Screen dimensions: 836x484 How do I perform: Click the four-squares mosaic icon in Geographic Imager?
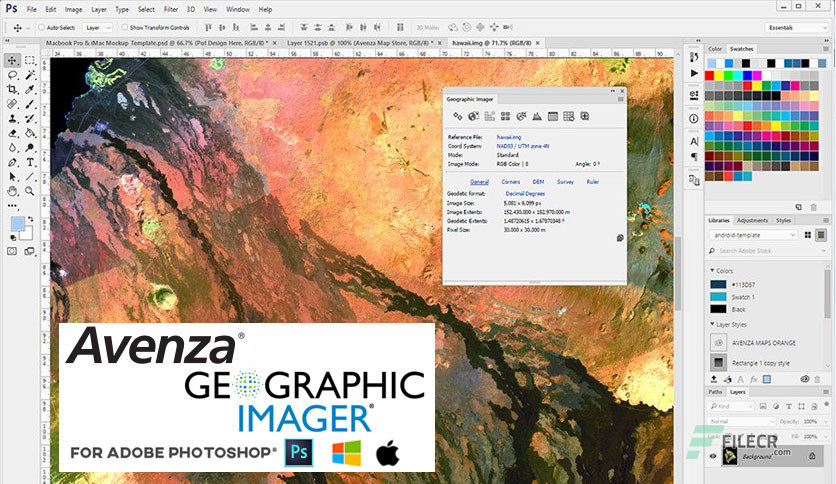[505, 116]
